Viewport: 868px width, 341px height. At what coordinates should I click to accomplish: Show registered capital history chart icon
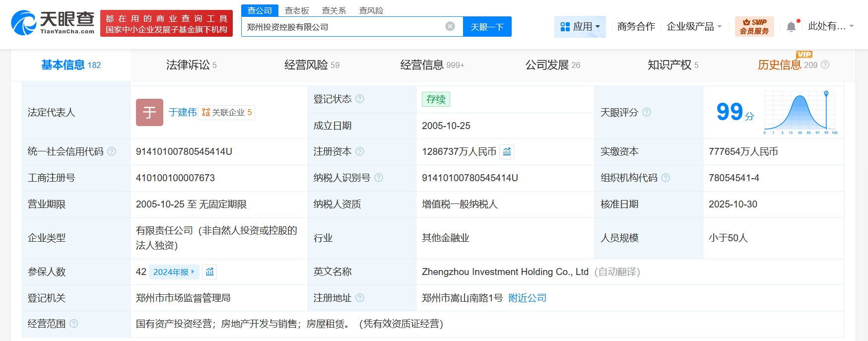pyautogui.click(x=507, y=151)
